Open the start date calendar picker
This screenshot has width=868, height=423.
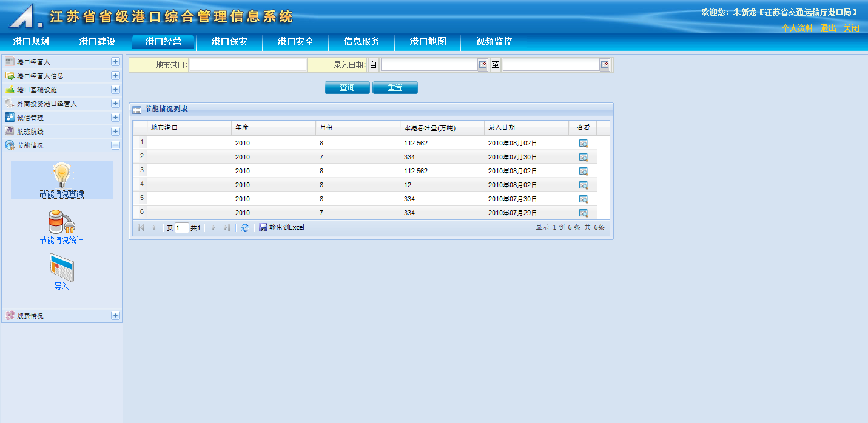tap(483, 65)
